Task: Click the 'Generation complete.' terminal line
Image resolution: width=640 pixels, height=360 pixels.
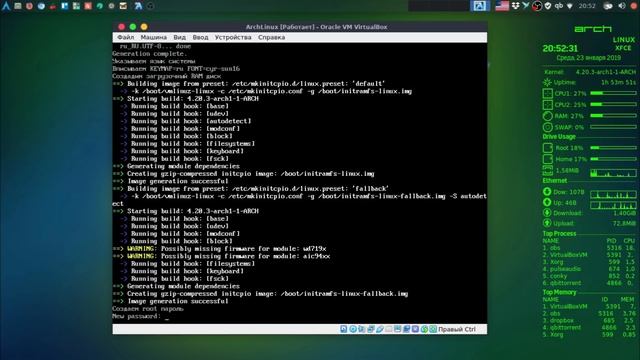Action: pyautogui.click(x=149, y=53)
